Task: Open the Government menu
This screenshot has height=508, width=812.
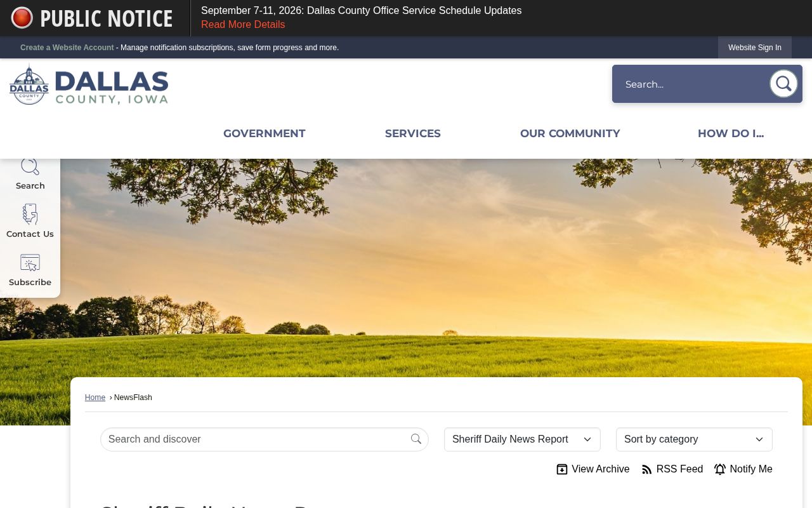Action: pos(265,133)
